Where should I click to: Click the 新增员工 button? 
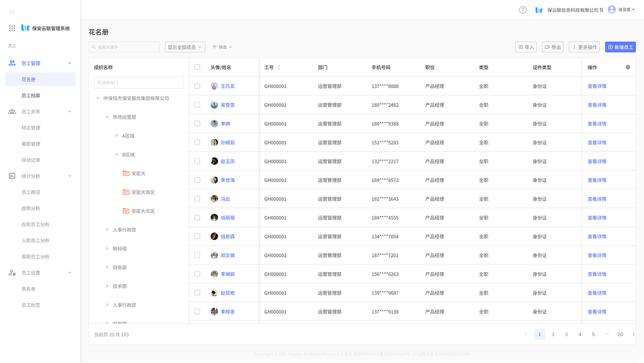(620, 47)
